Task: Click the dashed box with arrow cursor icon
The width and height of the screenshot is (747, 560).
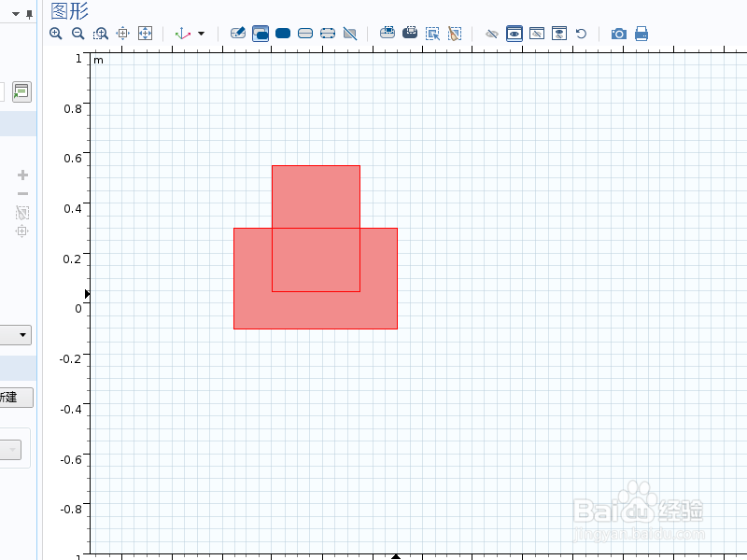Action: (x=432, y=34)
